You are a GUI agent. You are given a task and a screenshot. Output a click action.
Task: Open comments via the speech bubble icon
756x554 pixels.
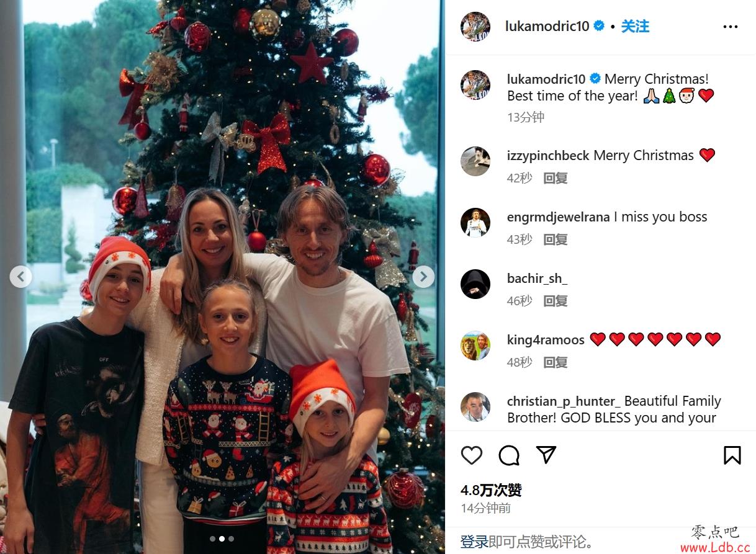tap(509, 455)
